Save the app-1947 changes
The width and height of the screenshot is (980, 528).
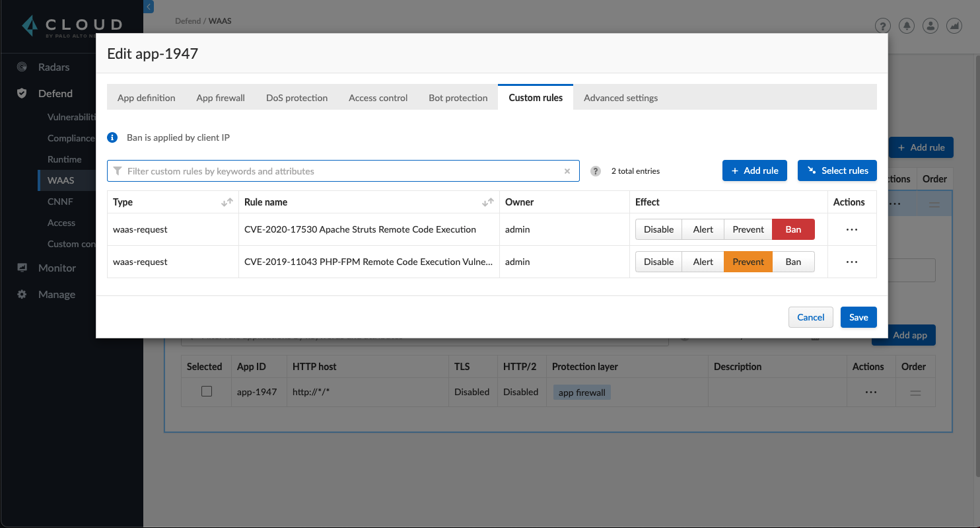(858, 317)
